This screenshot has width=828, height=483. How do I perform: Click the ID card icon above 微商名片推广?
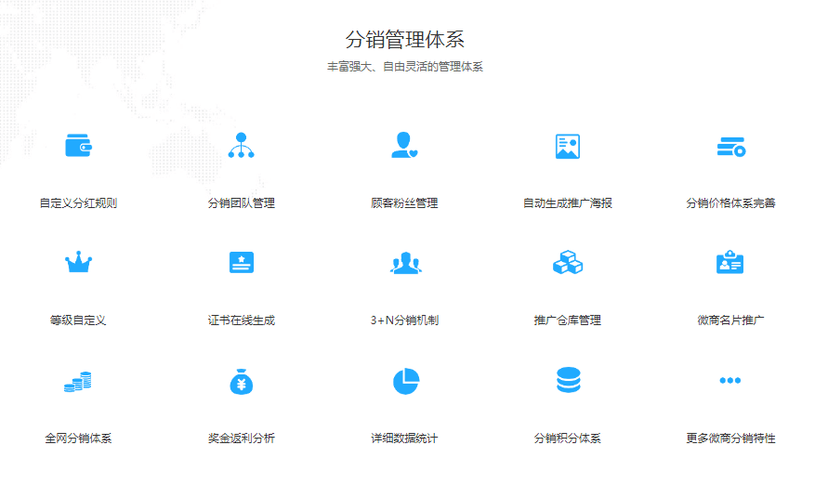(x=730, y=263)
